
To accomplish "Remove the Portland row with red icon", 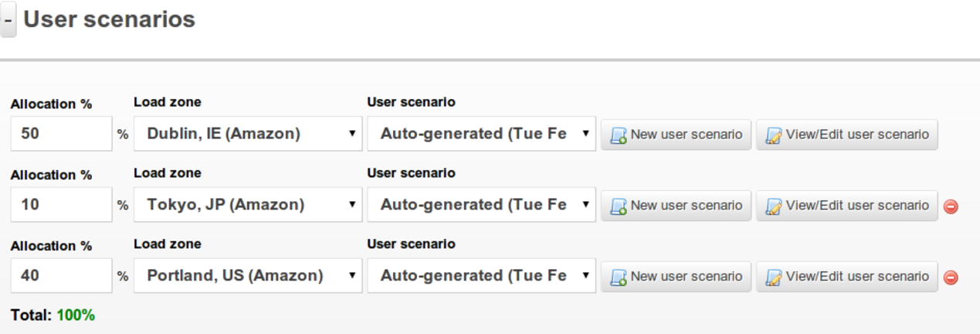I will point(951,278).
